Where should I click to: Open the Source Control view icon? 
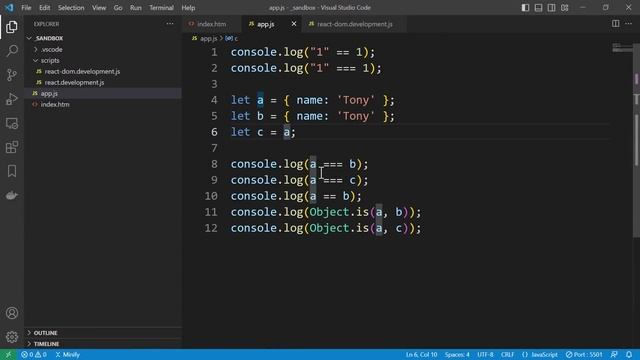[x=12, y=75]
